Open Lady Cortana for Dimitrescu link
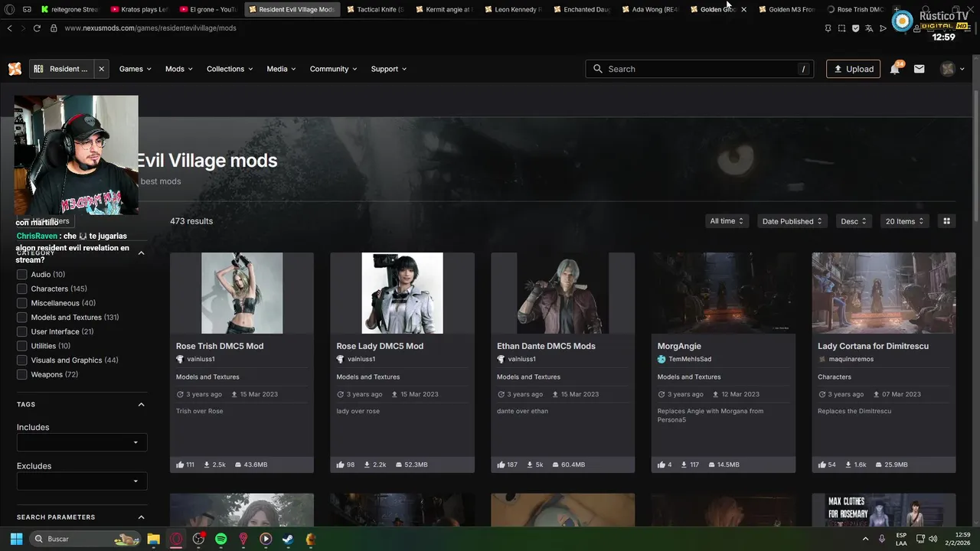This screenshot has height=551, width=980. click(x=873, y=346)
